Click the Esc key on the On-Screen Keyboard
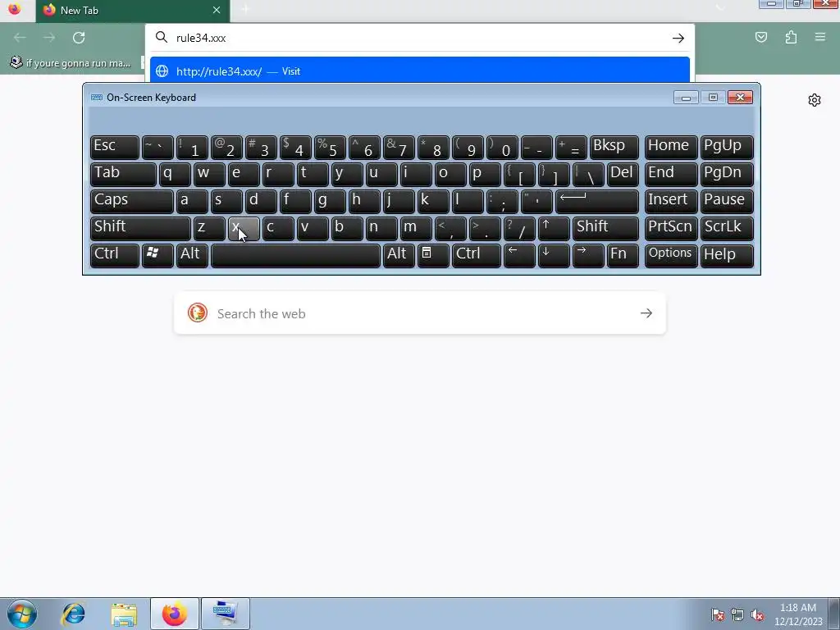 115,147
